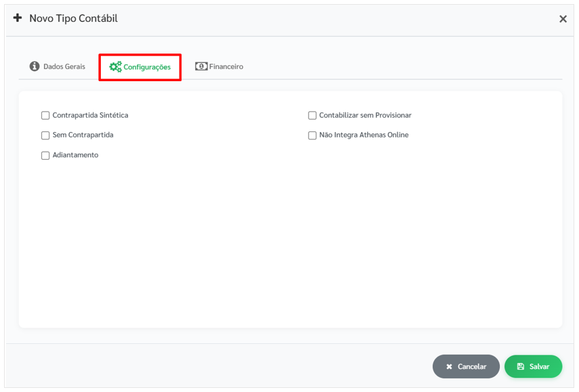
Task: Click the X icon inside the Cancelar button
Action: point(449,366)
